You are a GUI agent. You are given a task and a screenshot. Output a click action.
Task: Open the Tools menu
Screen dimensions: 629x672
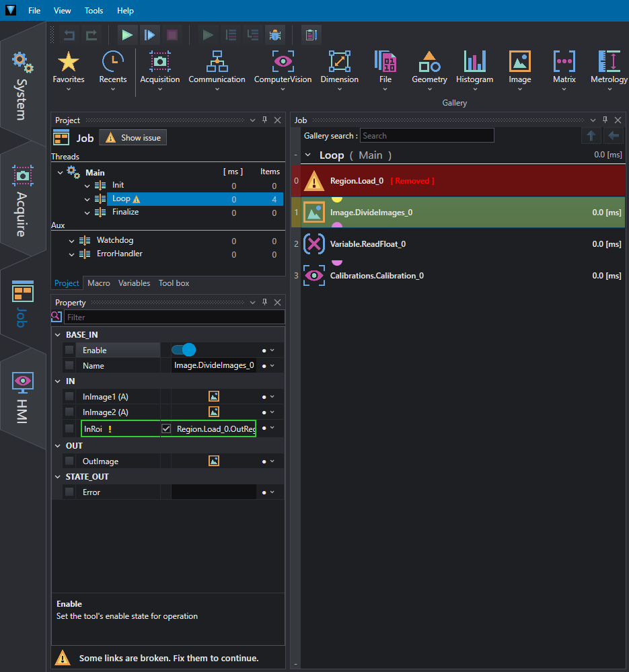tap(94, 11)
